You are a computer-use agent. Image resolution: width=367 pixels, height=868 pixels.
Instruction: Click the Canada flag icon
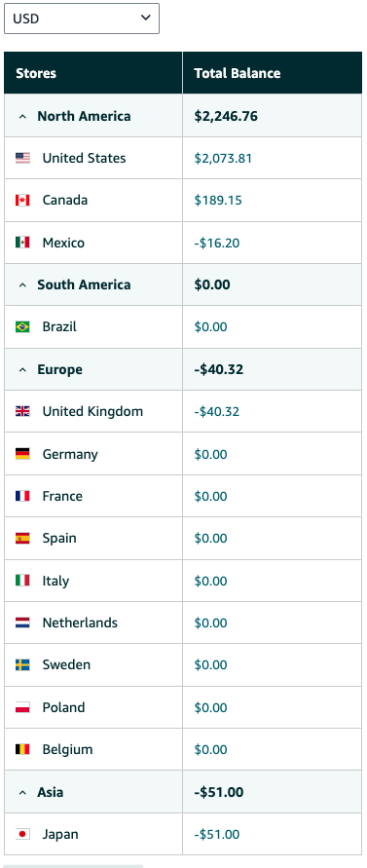[22, 200]
